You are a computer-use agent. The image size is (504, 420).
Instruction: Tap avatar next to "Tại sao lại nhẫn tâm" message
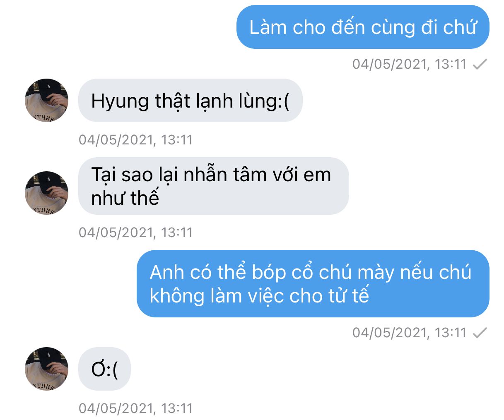point(46,193)
